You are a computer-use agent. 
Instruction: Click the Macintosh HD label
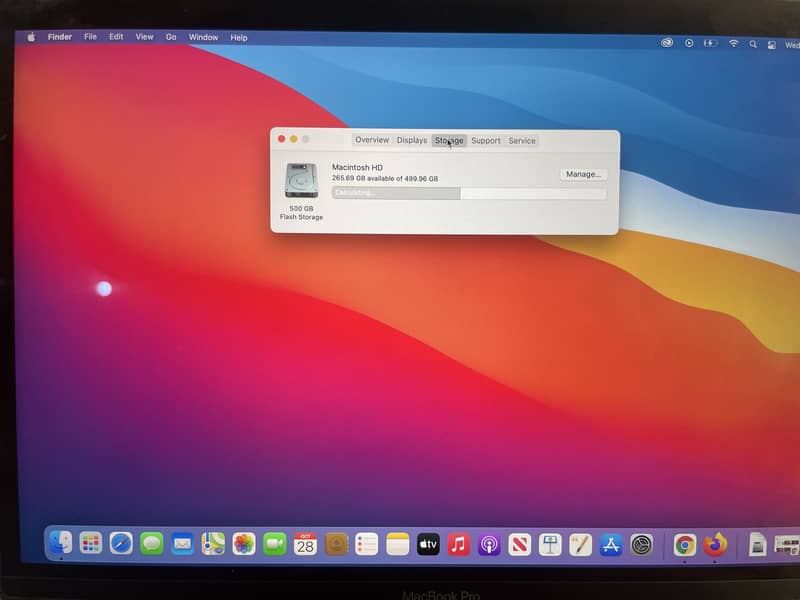click(x=357, y=167)
